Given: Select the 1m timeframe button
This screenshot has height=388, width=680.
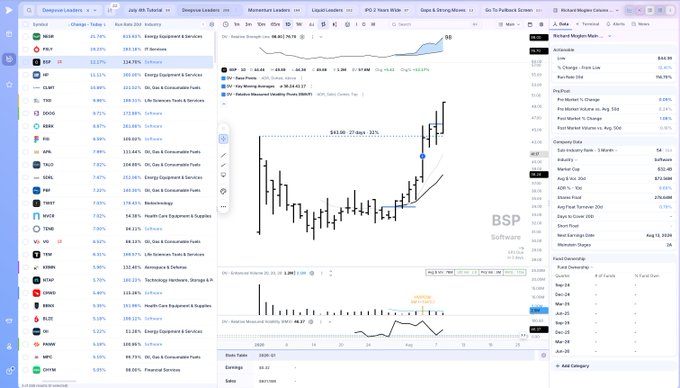Looking at the screenshot, I should (237, 24).
